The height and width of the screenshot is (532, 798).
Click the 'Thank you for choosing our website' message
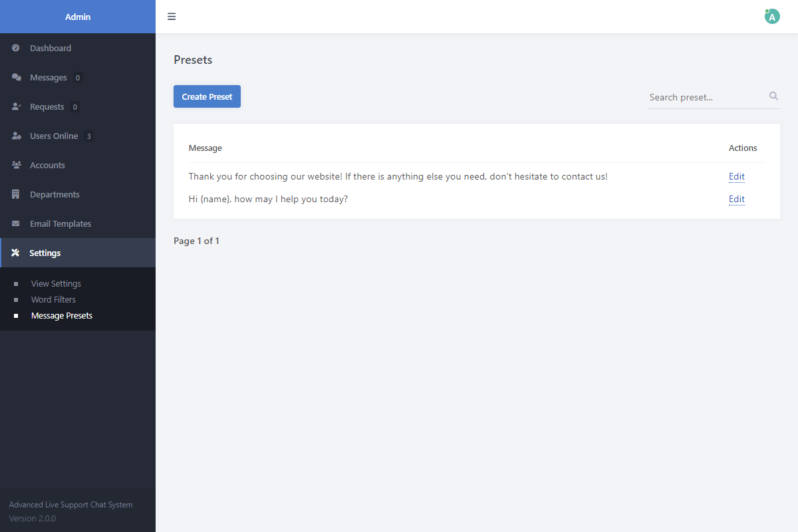point(398,176)
